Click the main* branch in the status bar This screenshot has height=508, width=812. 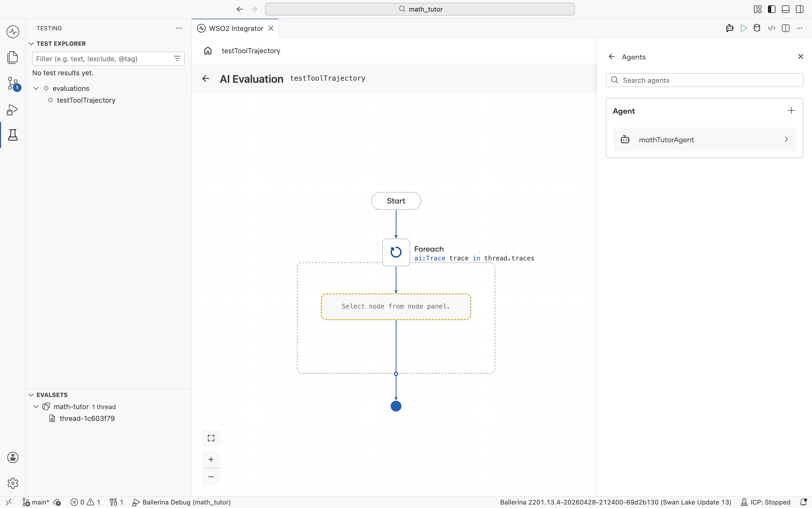[36, 502]
